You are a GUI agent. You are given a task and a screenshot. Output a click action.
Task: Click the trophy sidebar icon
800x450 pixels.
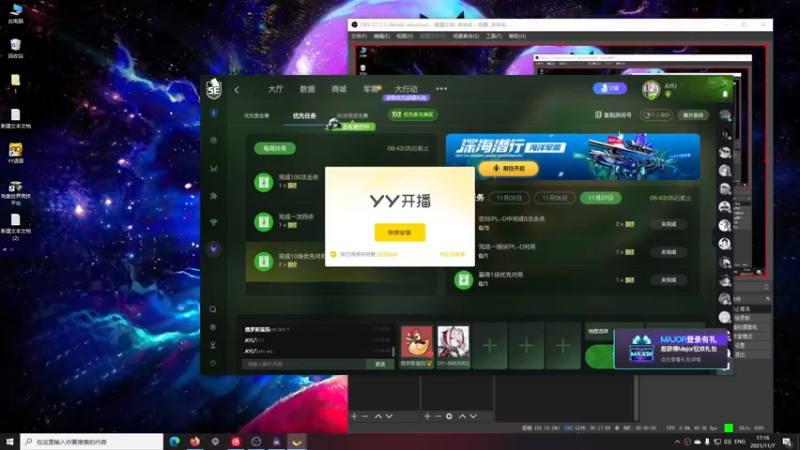[214, 222]
